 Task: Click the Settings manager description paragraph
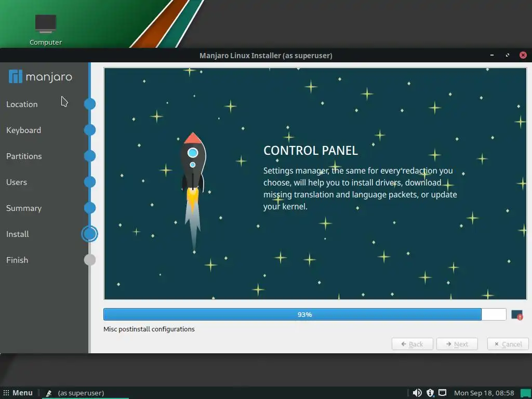pyautogui.click(x=360, y=189)
